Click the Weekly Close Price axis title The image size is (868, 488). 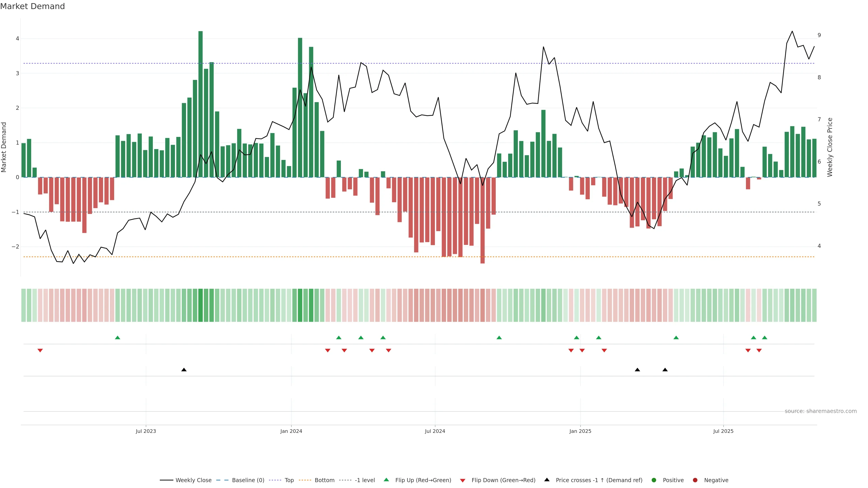pyautogui.click(x=830, y=147)
